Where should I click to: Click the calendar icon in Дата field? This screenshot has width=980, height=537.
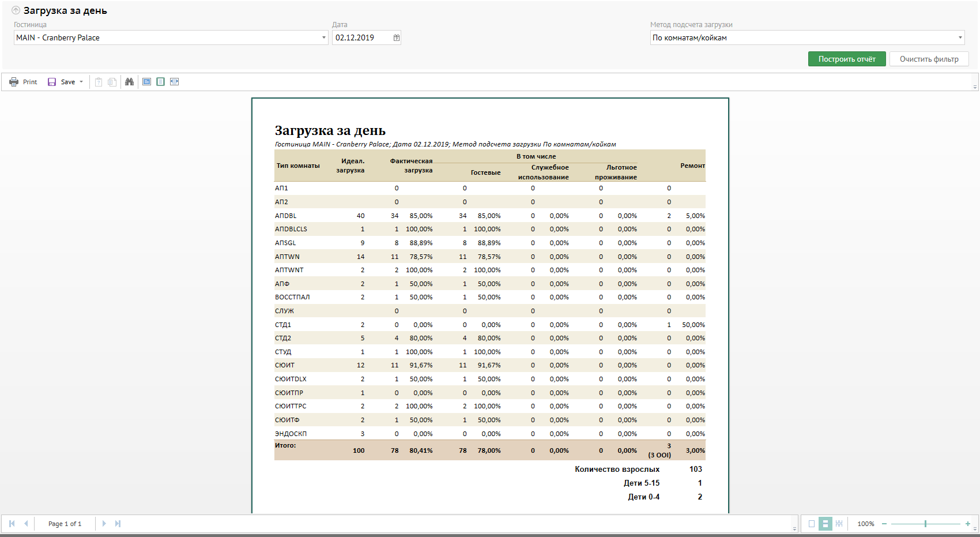point(396,37)
